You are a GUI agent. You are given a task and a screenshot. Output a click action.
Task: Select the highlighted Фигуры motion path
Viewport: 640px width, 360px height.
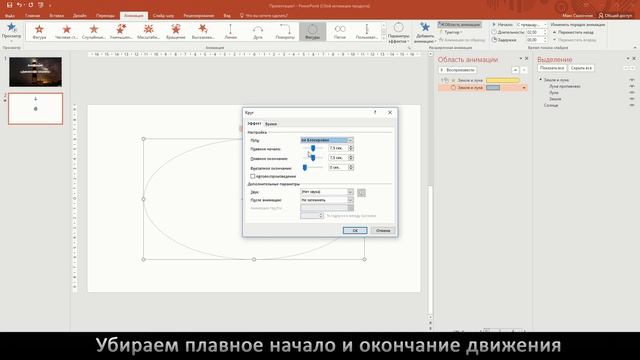point(313,32)
